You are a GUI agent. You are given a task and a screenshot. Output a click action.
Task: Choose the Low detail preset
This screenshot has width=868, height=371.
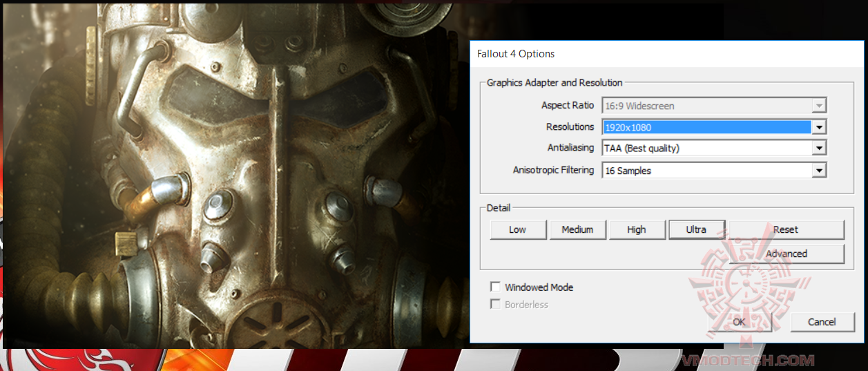tap(518, 229)
